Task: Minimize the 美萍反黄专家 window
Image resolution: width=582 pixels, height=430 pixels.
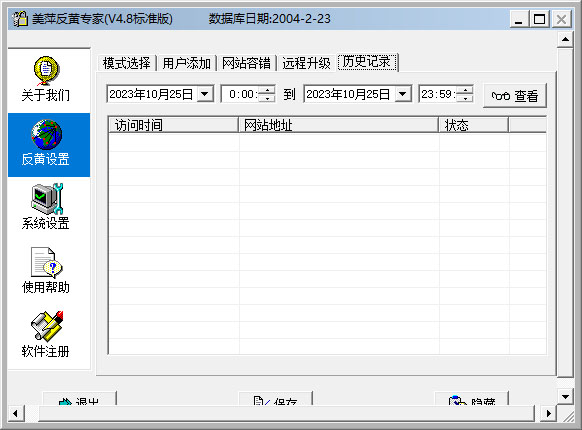Action: 519,19
